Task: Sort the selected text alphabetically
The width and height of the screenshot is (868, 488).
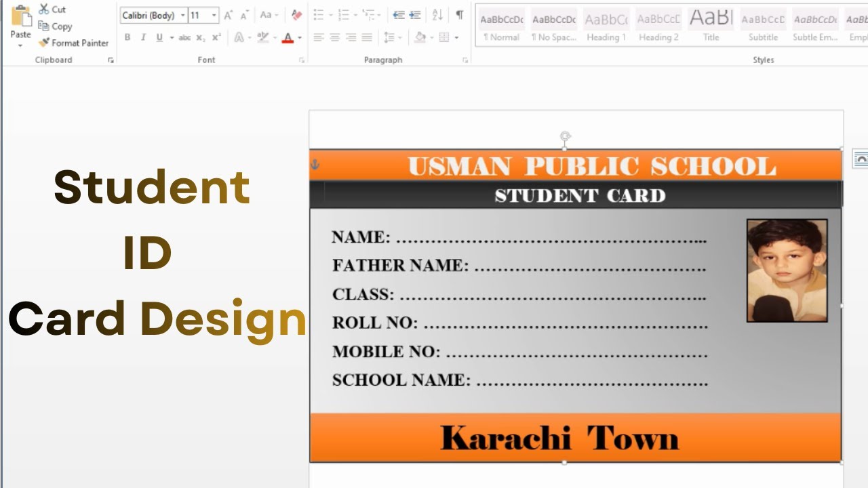Action: tap(437, 15)
